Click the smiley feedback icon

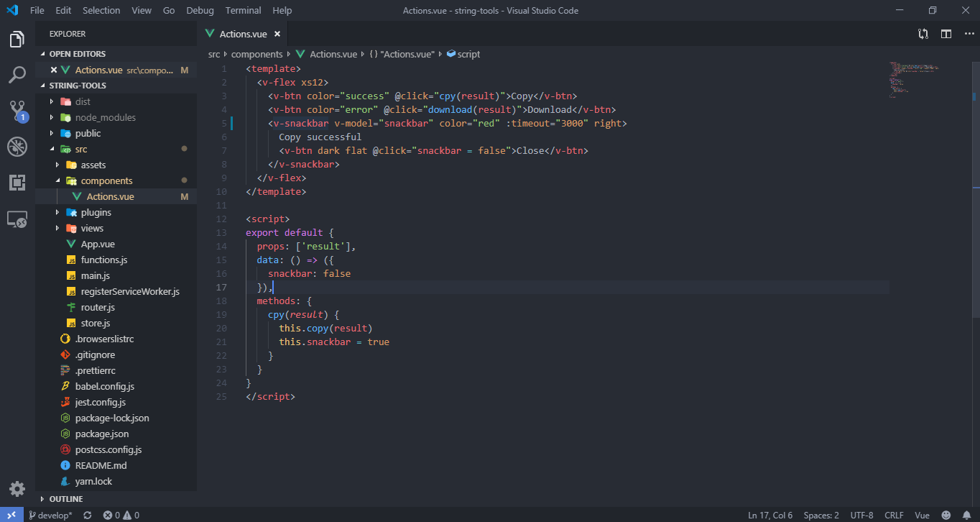click(946, 515)
